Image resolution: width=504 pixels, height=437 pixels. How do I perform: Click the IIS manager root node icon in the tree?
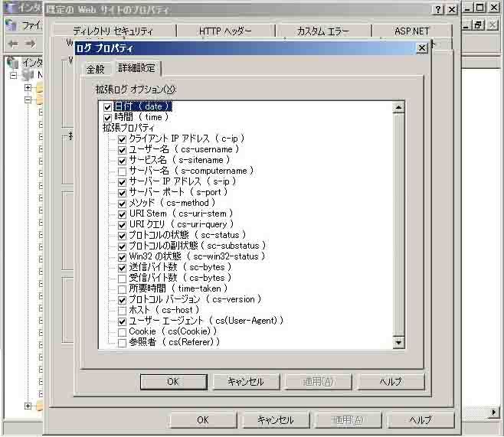tap(13, 63)
